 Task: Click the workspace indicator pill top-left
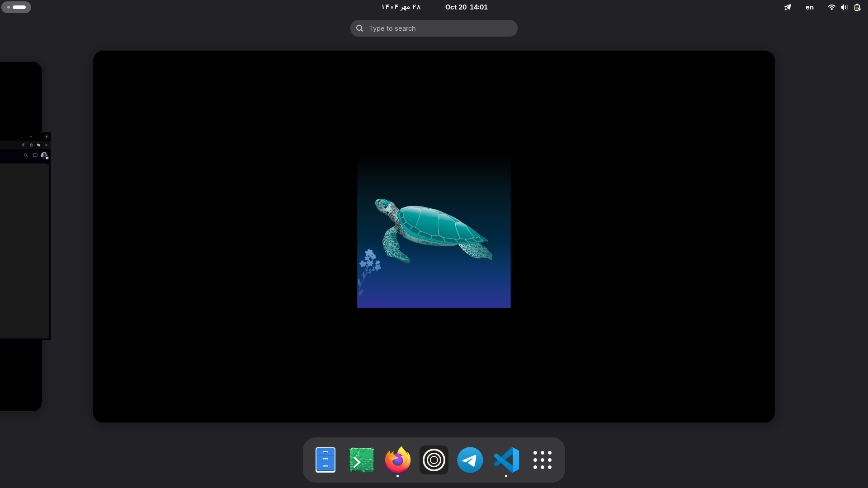16,7
